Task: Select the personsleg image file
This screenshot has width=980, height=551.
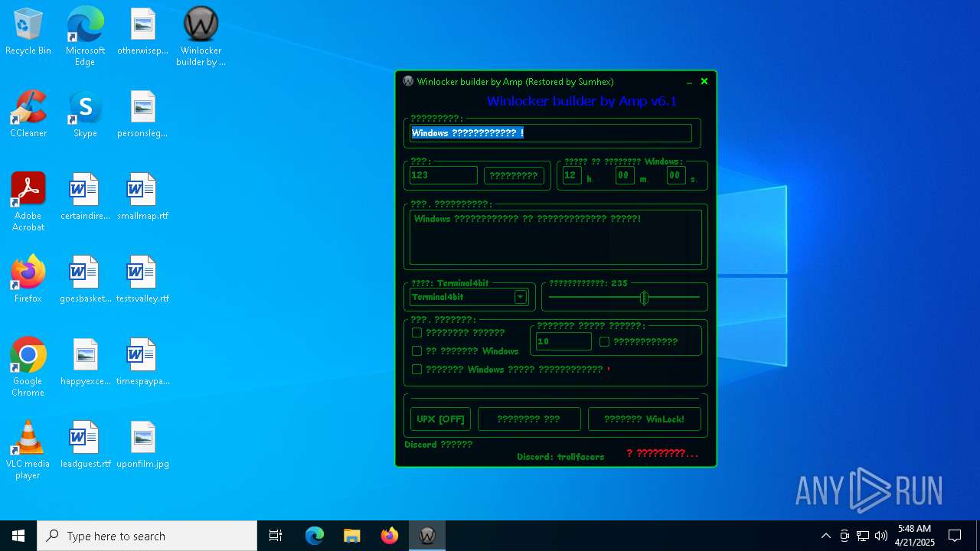Action: coord(142,115)
